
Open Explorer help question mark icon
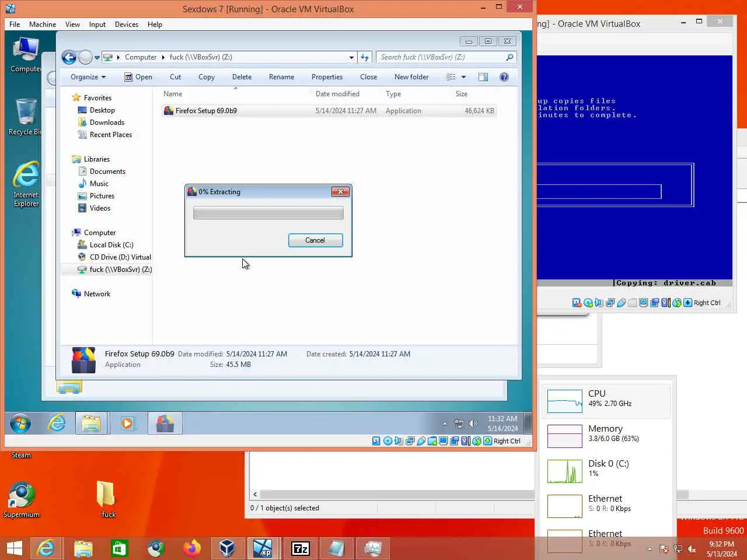click(x=504, y=77)
